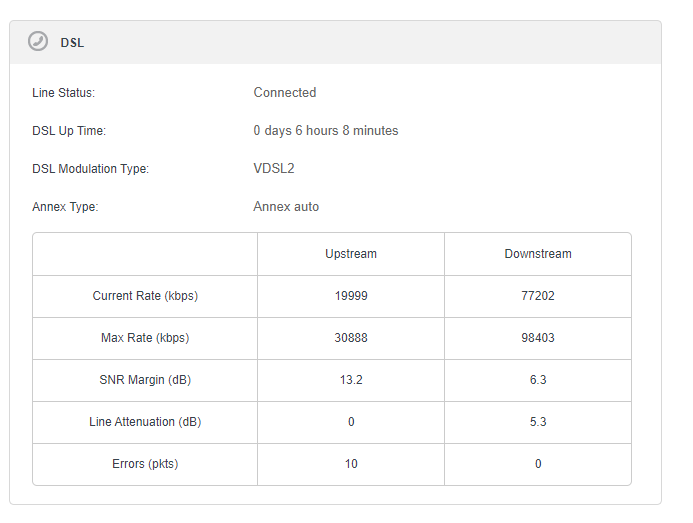Image resolution: width=693 pixels, height=523 pixels.
Task: Select the DSL Modulation Type label
Action: pos(90,169)
